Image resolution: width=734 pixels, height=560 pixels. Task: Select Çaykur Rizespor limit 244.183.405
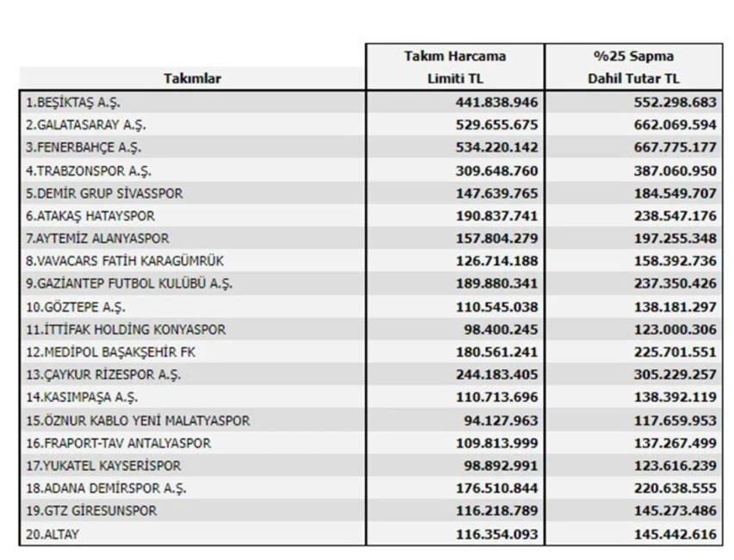click(x=497, y=375)
